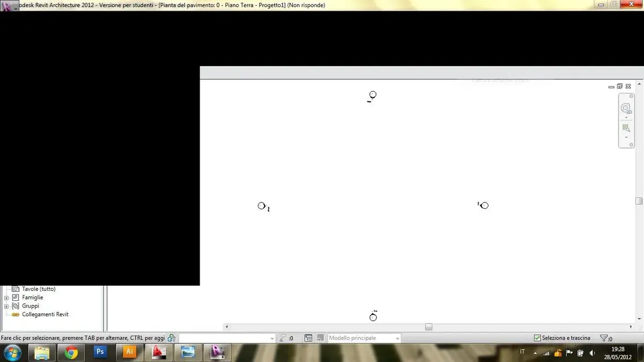This screenshot has height=362, width=644.
Task: Open navigation bar customize menu bottom circle
Action: pyautogui.click(x=631, y=145)
